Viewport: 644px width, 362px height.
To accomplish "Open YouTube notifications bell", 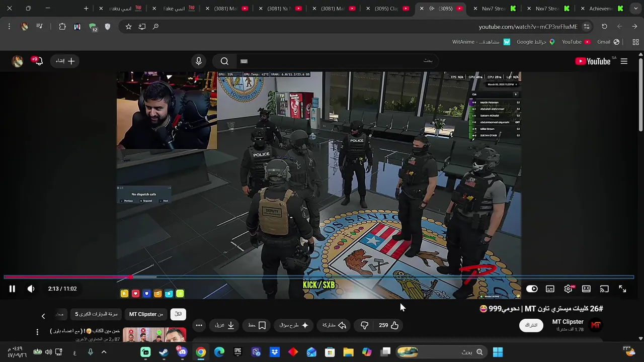I will pyautogui.click(x=37, y=61).
